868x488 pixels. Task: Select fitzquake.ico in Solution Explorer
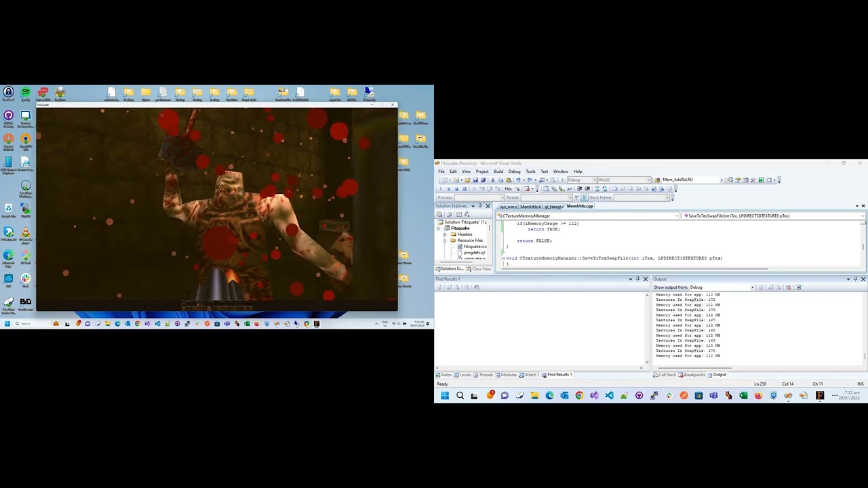pos(472,247)
